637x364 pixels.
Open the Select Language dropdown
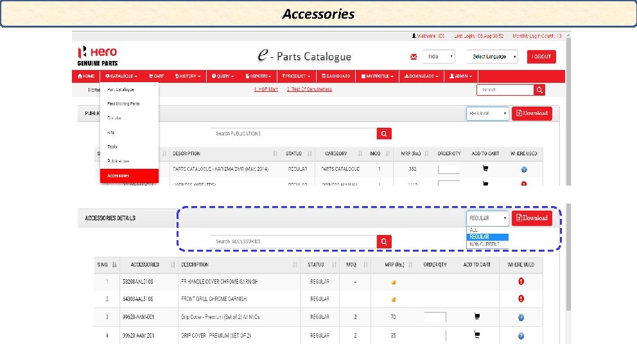492,57
